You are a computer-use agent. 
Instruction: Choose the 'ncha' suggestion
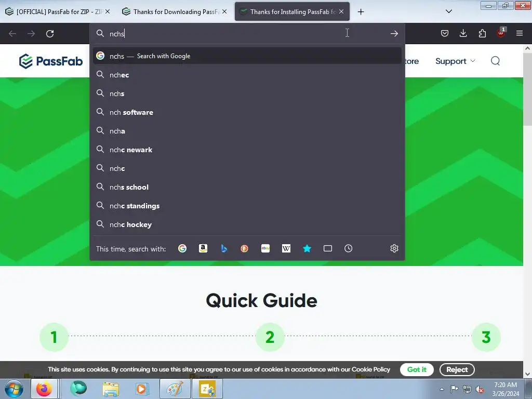tap(247, 131)
